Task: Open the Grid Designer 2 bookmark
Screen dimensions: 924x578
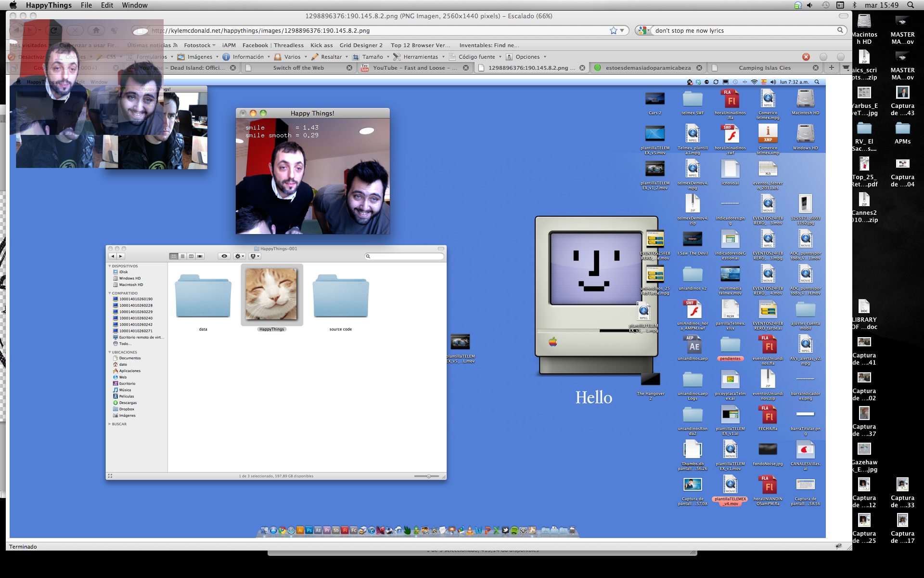Action: (361, 45)
